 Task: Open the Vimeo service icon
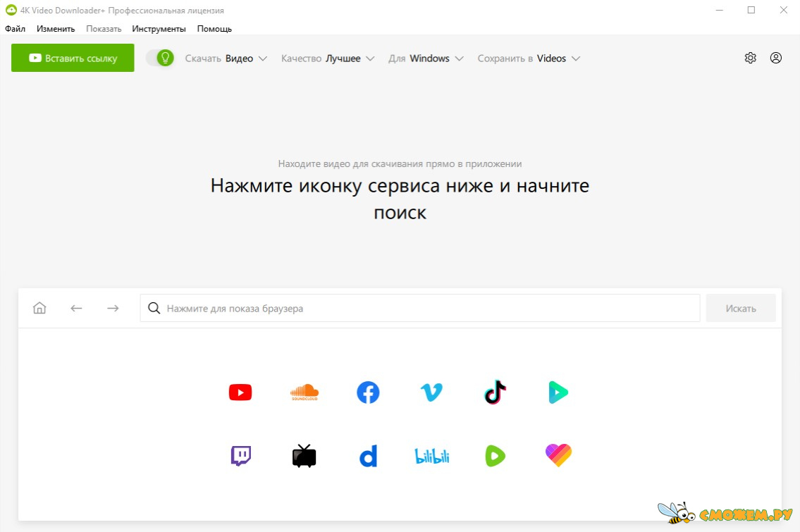click(x=431, y=392)
